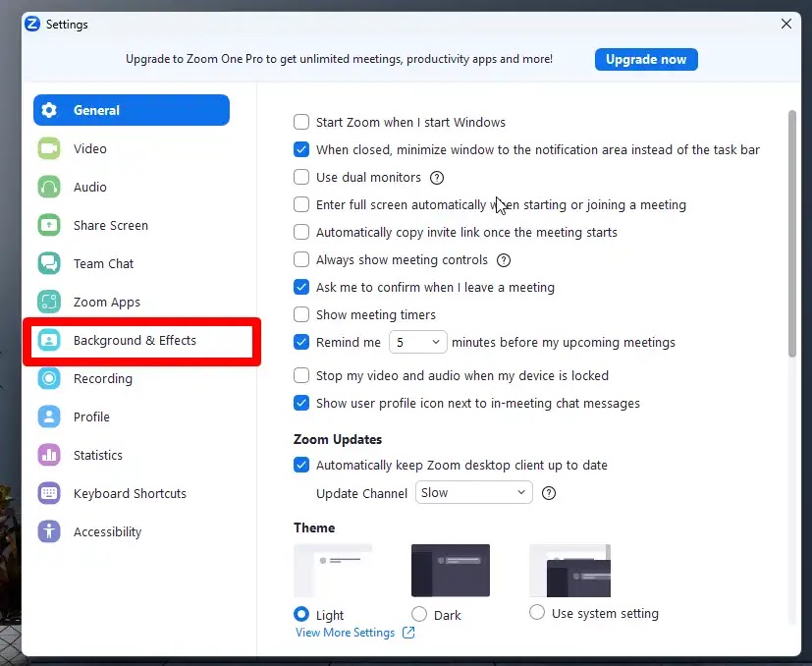Select the Light theme radio button
This screenshot has width=812, height=666.
click(x=301, y=614)
